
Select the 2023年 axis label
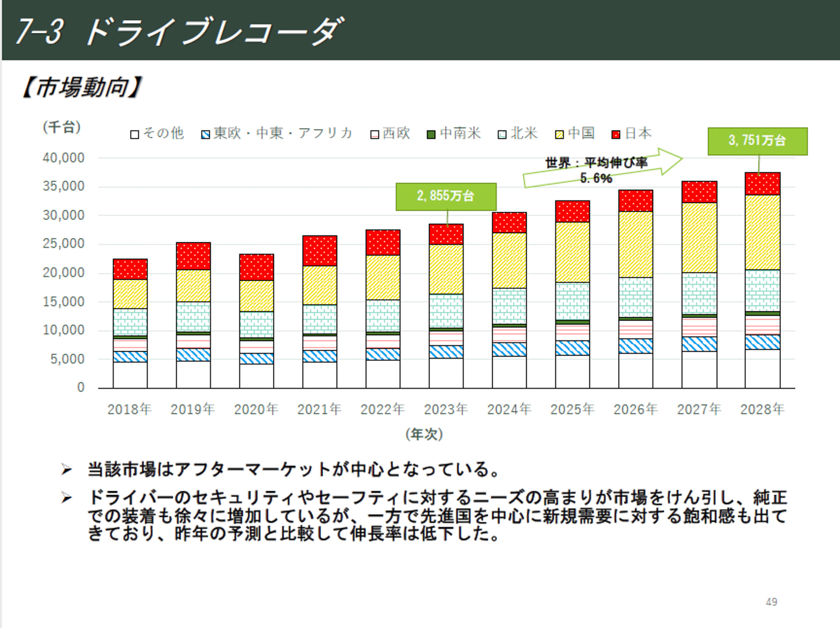click(x=445, y=409)
